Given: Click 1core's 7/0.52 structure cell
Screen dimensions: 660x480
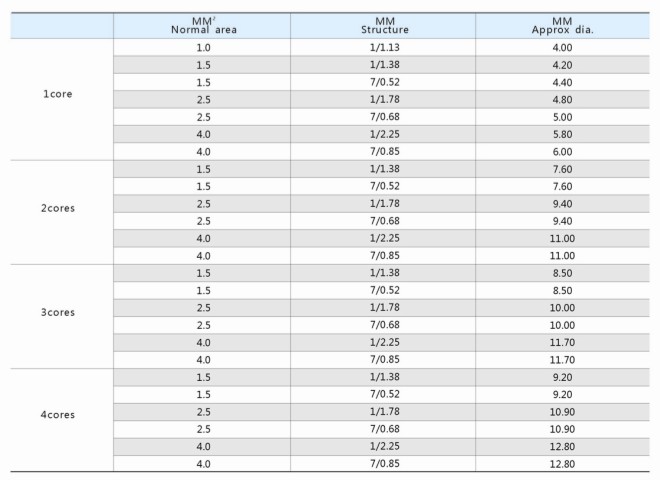Looking at the screenshot, I should click(383, 82).
